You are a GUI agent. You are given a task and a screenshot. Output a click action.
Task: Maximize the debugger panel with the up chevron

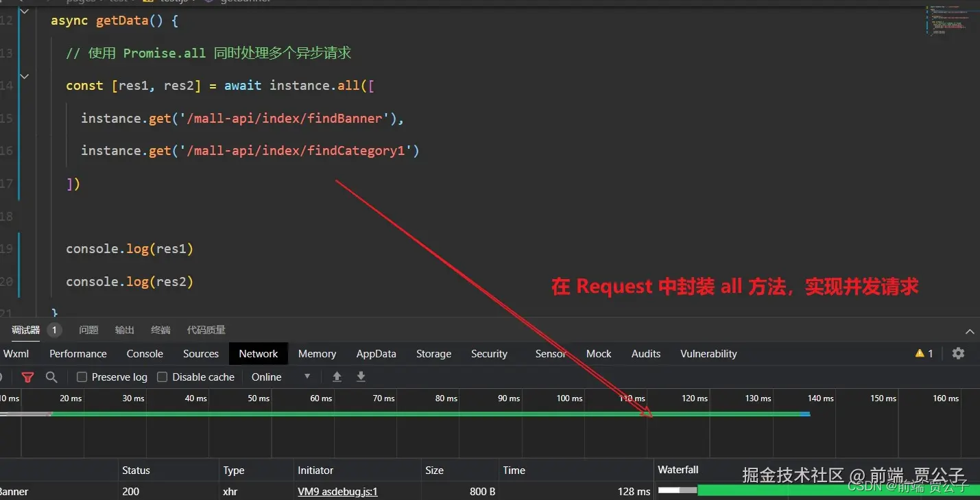(x=970, y=331)
